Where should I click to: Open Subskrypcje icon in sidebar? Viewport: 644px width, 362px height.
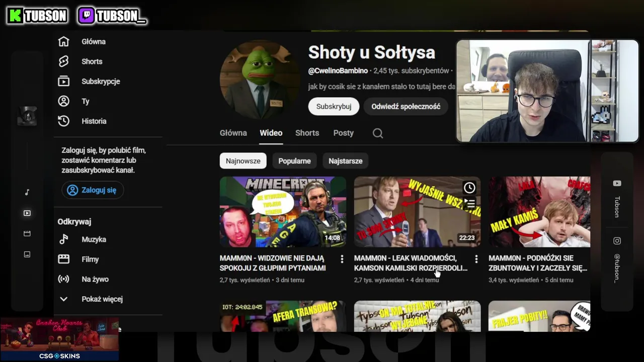coord(63,81)
